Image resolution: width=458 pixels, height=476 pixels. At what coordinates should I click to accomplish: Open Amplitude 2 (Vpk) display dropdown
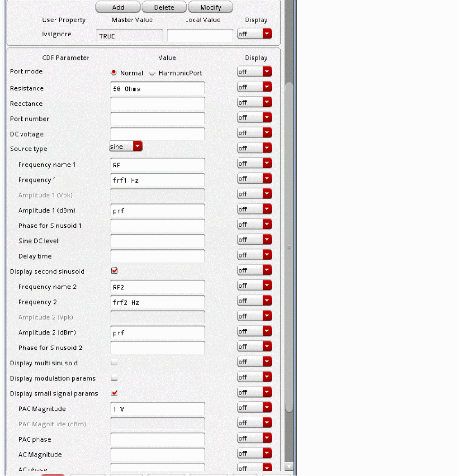[x=255, y=316]
